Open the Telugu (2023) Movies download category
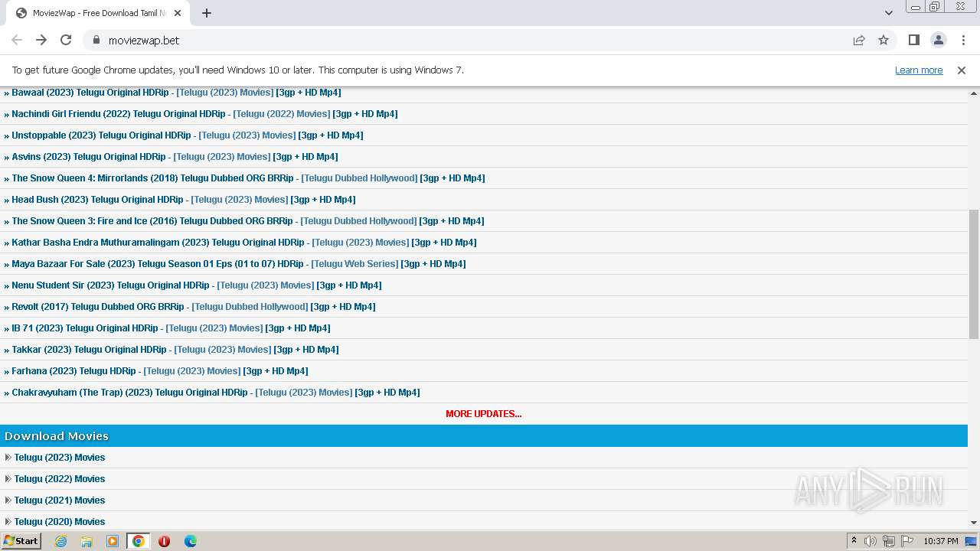This screenshot has height=551, width=980. [60, 457]
